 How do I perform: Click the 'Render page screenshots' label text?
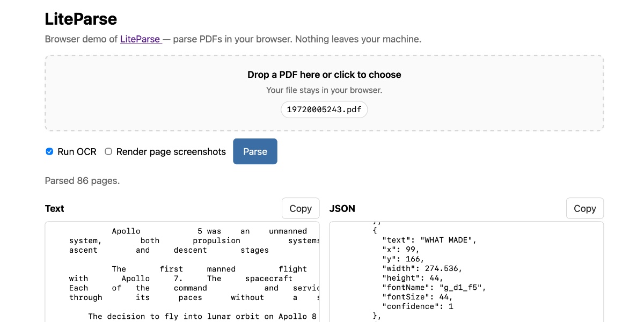point(171,152)
